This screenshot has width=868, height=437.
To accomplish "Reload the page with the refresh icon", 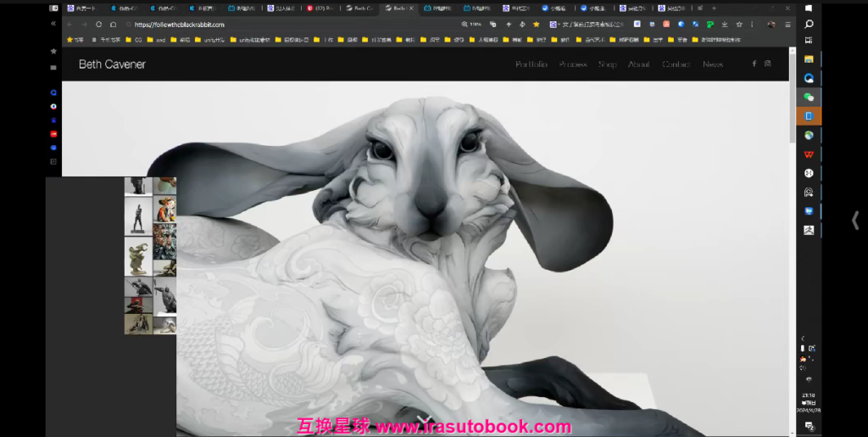I will [98, 25].
